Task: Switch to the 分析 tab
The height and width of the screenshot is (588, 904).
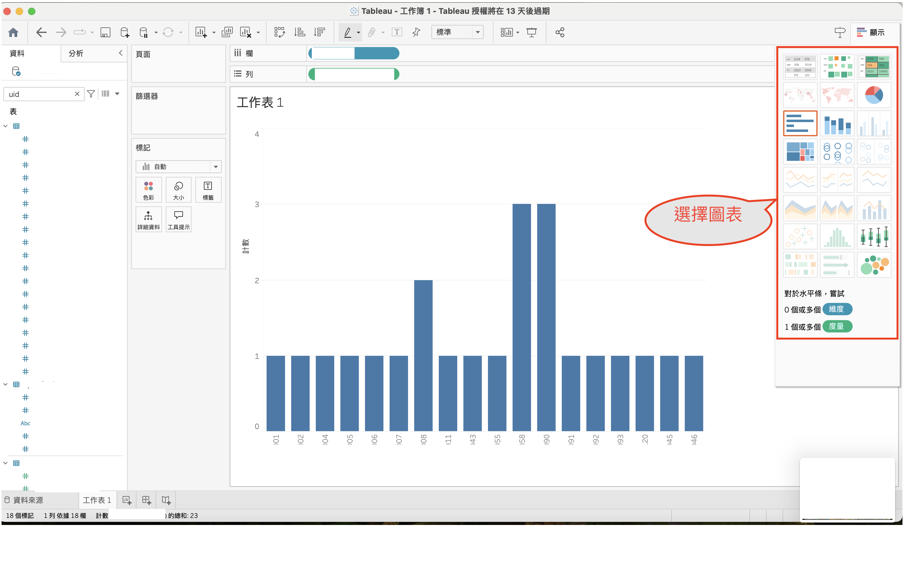Action: (76, 53)
